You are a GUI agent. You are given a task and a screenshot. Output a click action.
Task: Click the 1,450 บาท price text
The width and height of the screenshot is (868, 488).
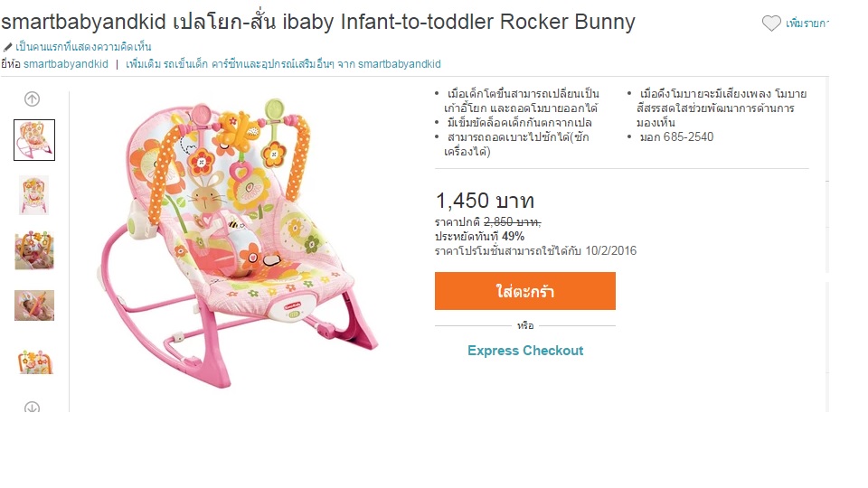pos(485,201)
